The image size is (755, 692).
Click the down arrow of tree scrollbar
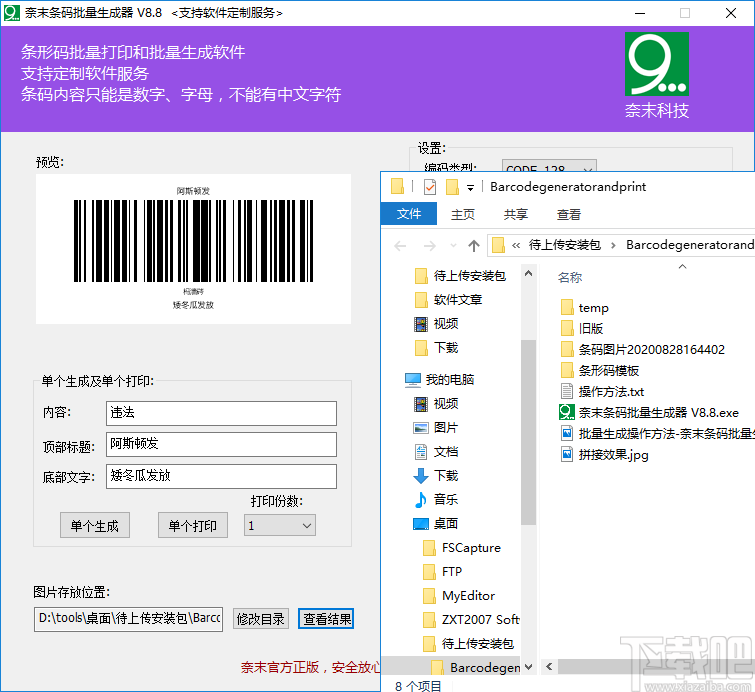[x=528, y=667]
